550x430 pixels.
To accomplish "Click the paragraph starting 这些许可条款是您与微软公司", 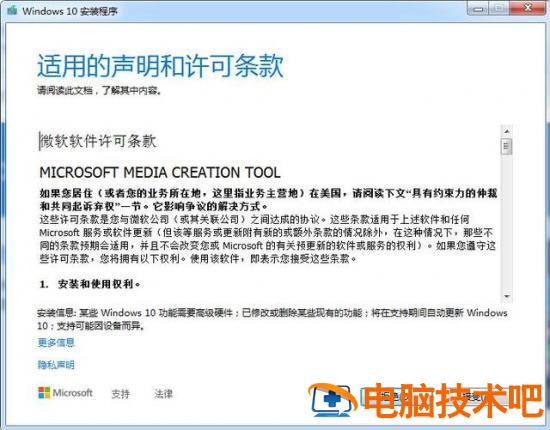I will [x=268, y=239].
